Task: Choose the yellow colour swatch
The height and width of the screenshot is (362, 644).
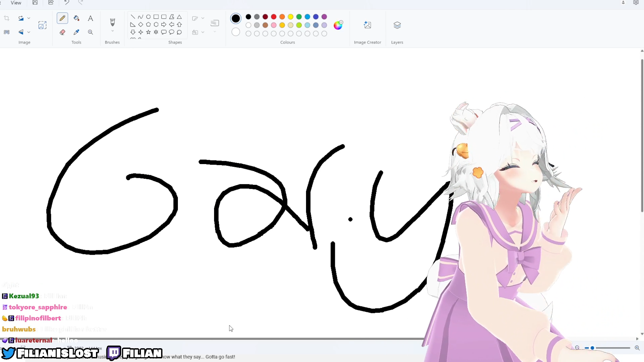Action: (291, 17)
